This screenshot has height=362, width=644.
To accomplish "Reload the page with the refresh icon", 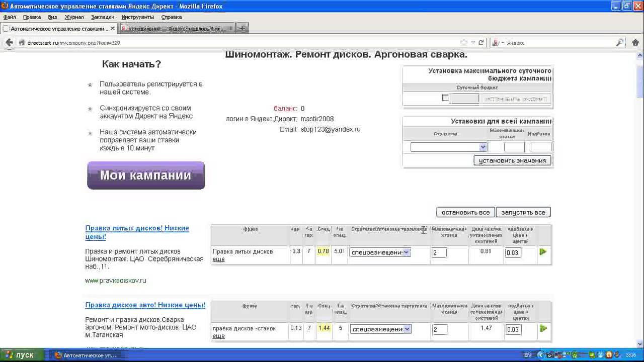I will [x=481, y=43].
